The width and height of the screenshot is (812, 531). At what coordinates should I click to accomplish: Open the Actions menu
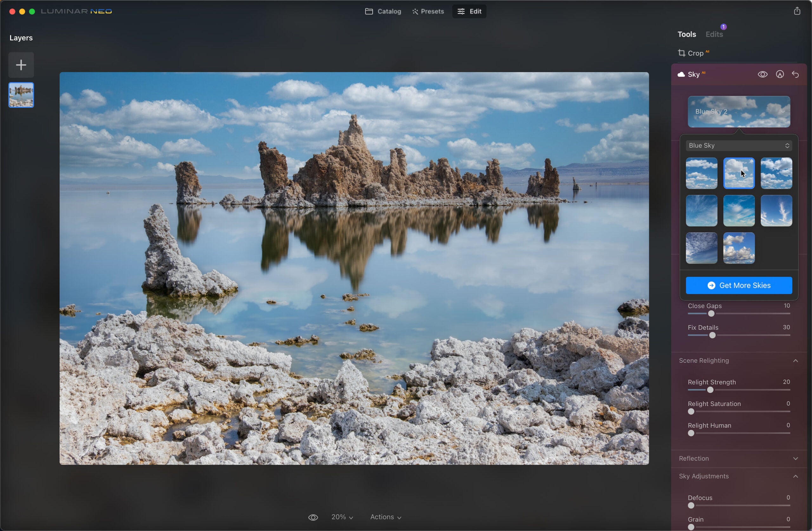click(x=385, y=517)
